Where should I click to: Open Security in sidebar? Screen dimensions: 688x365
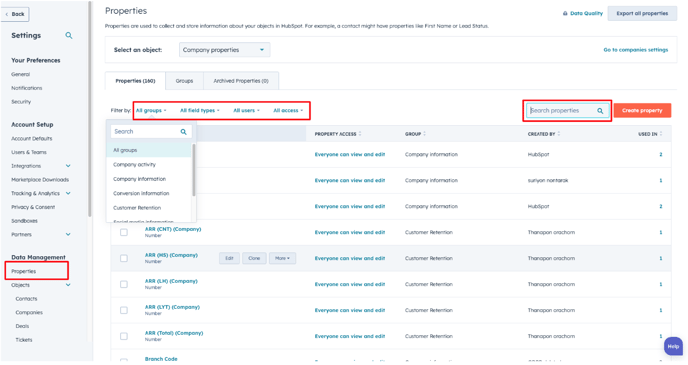click(x=21, y=102)
